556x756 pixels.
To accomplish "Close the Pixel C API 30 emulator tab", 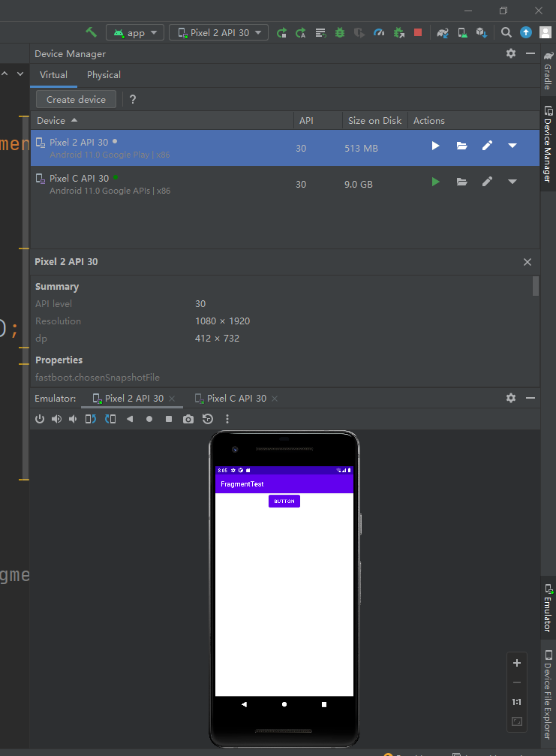I will click(x=275, y=399).
